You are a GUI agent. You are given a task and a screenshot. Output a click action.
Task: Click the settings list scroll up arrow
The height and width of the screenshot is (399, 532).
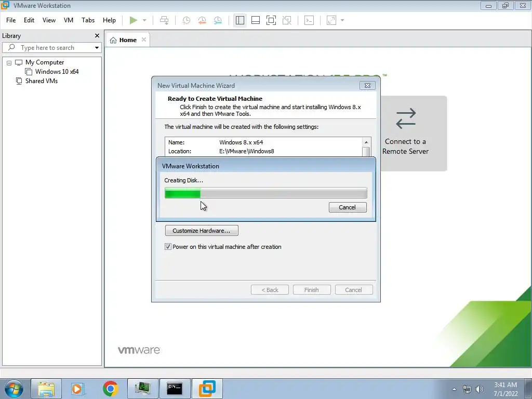click(x=366, y=142)
